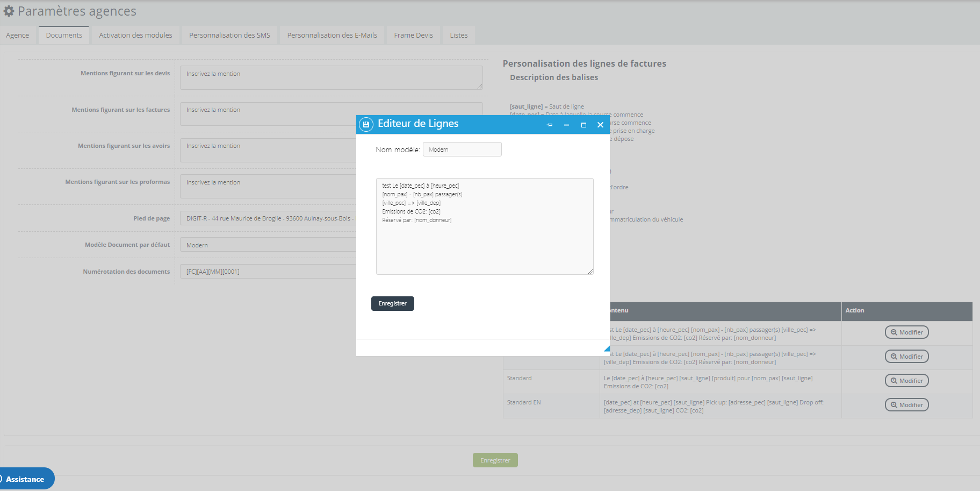The width and height of the screenshot is (980, 491).
Task: Minimize the Editeur de Lignes dialog
Action: click(566, 125)
